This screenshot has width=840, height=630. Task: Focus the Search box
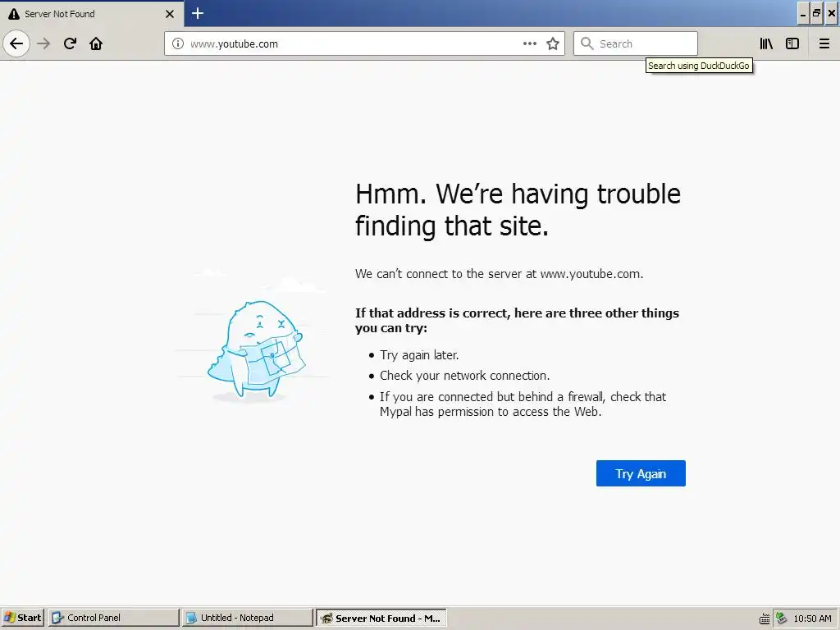[636, 43]
